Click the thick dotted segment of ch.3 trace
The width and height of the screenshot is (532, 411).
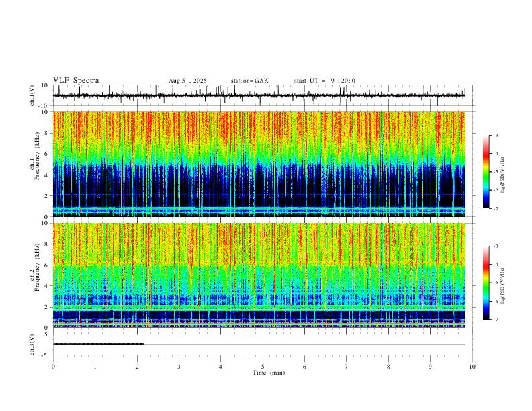point(99,344)
